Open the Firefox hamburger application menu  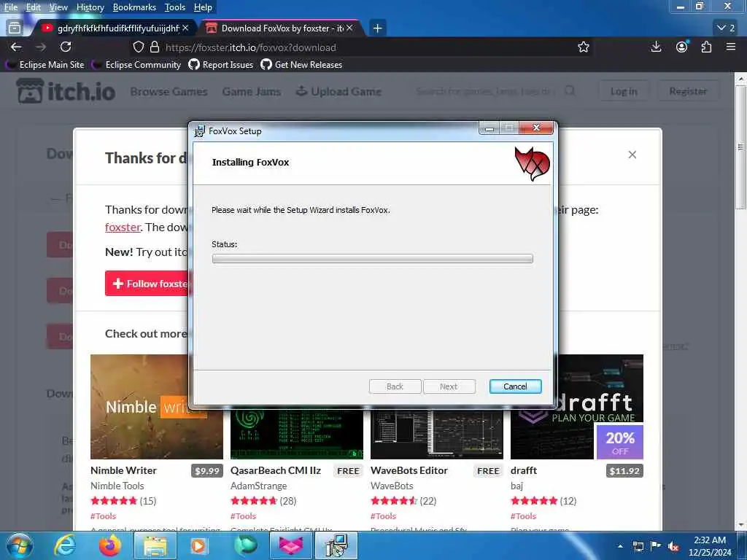coord(731,47)
